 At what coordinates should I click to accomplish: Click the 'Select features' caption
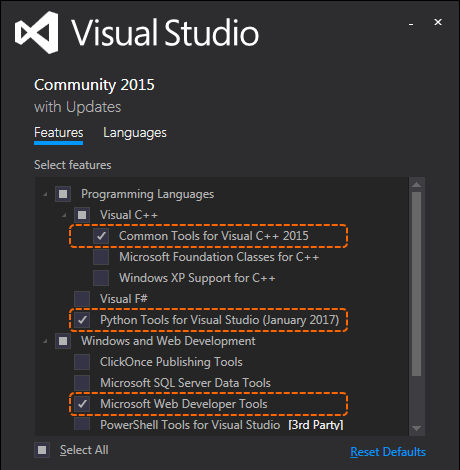[x=73, y=165]
